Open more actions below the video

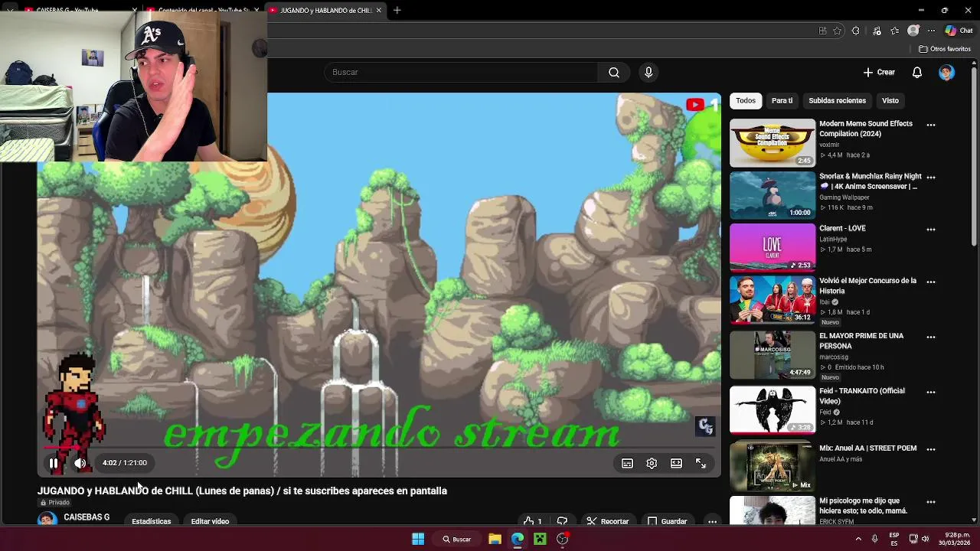pyautogui.click(x=712, y=521)
